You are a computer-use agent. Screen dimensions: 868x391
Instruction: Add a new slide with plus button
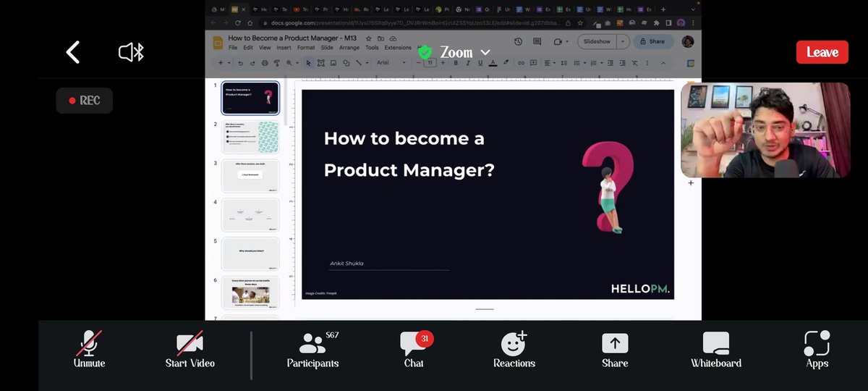coord(221,63)
